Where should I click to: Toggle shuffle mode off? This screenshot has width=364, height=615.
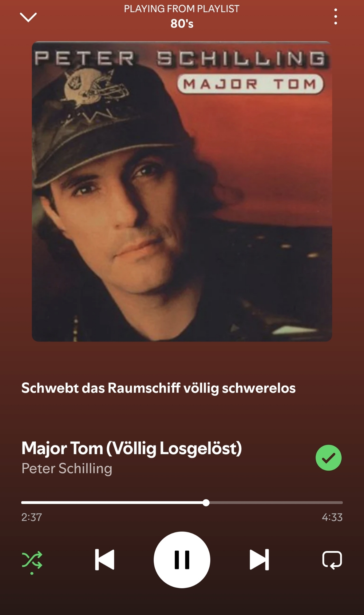(x=32, y=560)
